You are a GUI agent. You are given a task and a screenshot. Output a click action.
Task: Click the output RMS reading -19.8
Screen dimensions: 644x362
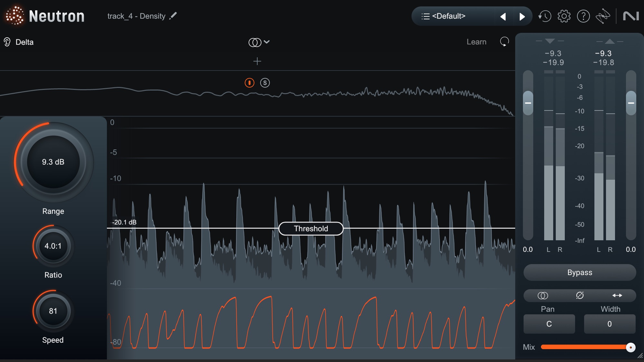(x=604, y=62)
